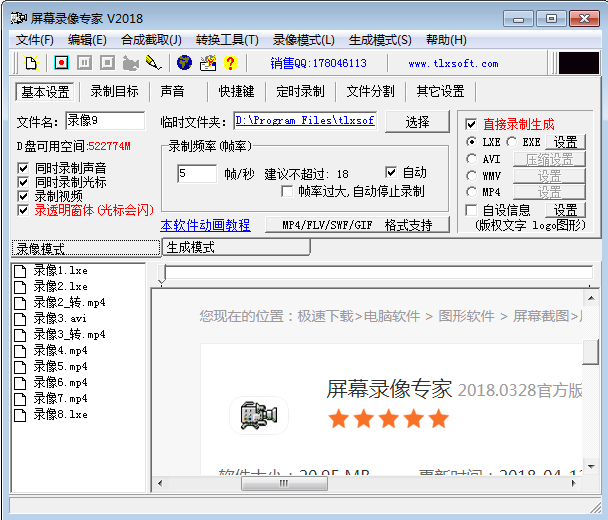The width and height of the screenshot is (608, 520).
Task: Open help with the question mark icon
Action: point(230,63)
